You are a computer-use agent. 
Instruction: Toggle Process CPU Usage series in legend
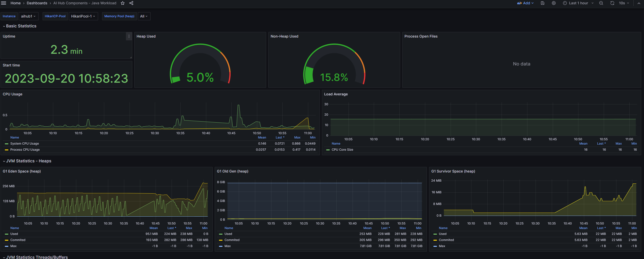(x=25, y=150)
